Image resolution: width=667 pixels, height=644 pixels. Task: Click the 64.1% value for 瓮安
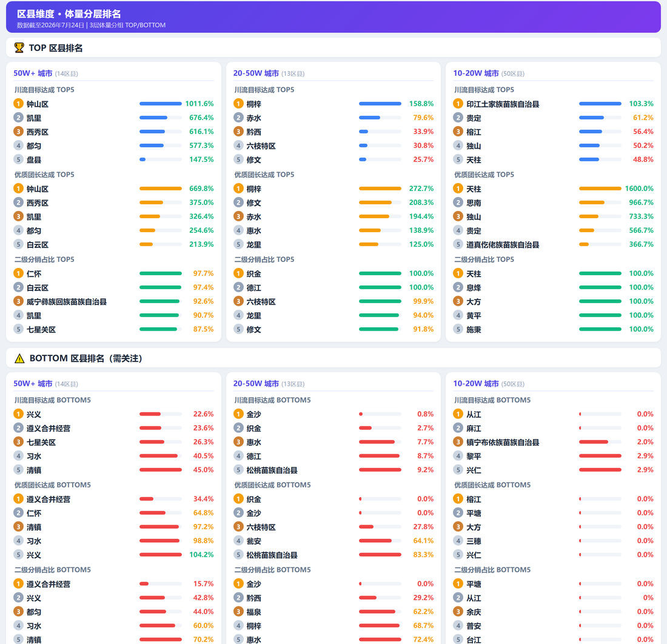click(x=423, y=541)
